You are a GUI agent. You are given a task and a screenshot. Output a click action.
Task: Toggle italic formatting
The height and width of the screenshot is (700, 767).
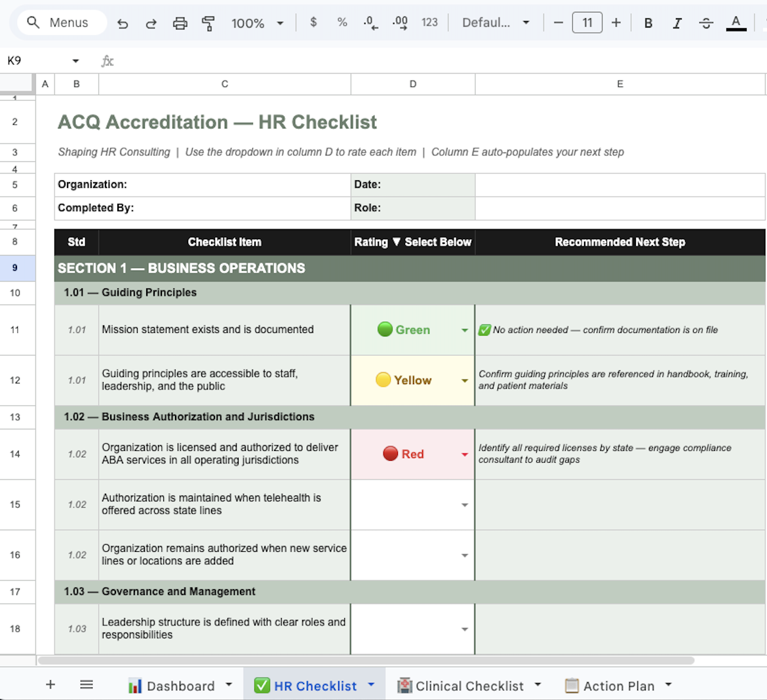[x=677, y=23]
